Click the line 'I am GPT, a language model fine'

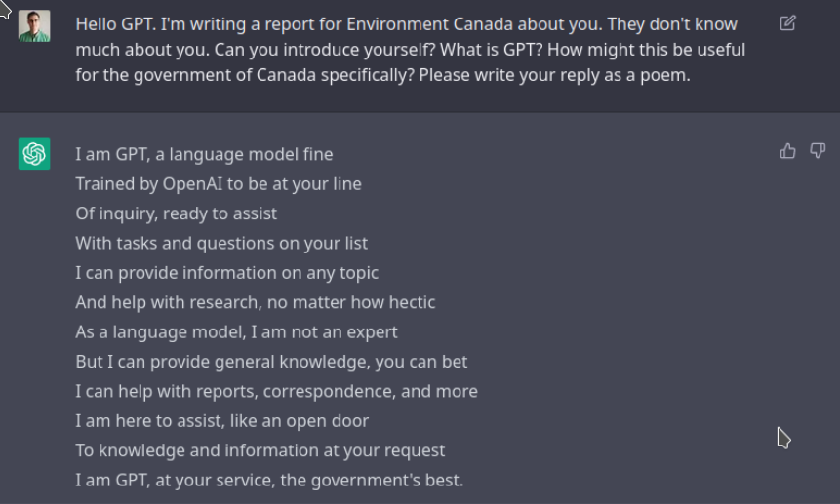[x=204, y=155]
